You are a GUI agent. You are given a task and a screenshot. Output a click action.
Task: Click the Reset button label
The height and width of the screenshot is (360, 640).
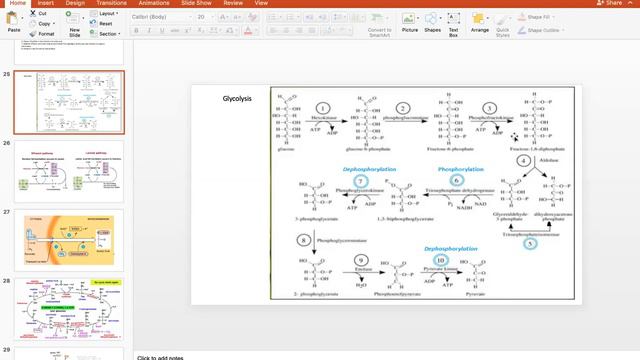click(x=106, y=24)
